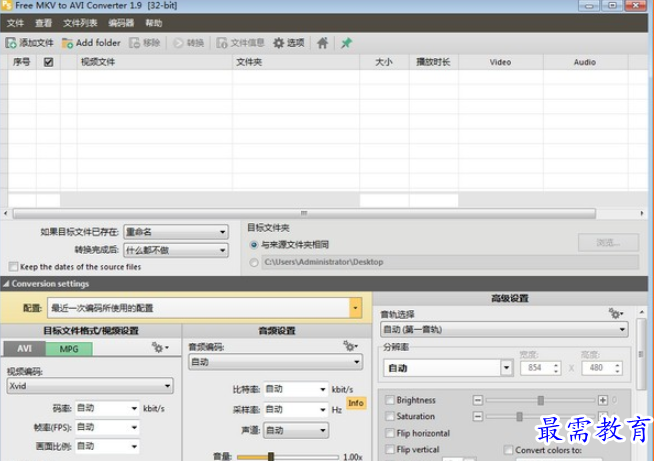Click the Desktop output path field
This screenshot has height=461, width=659.
pyautogui.click(x=450, y=262)
